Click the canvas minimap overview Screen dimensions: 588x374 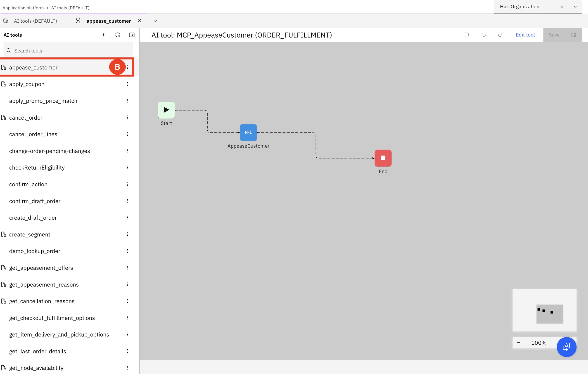(x=544, y=310)
